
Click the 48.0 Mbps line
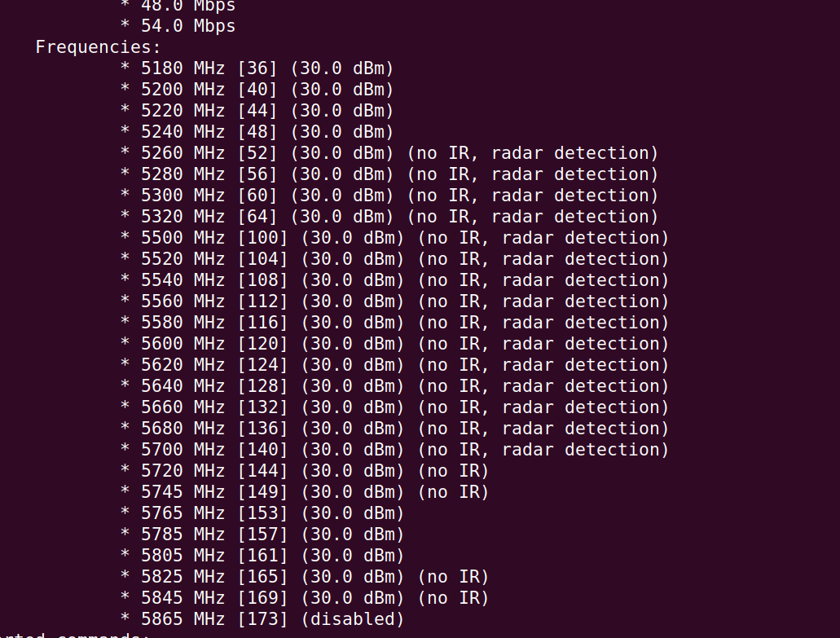[178, 6]
